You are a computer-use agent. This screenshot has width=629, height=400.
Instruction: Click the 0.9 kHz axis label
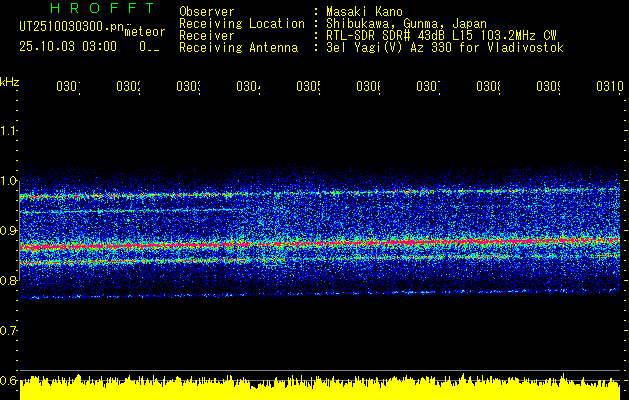8,231
